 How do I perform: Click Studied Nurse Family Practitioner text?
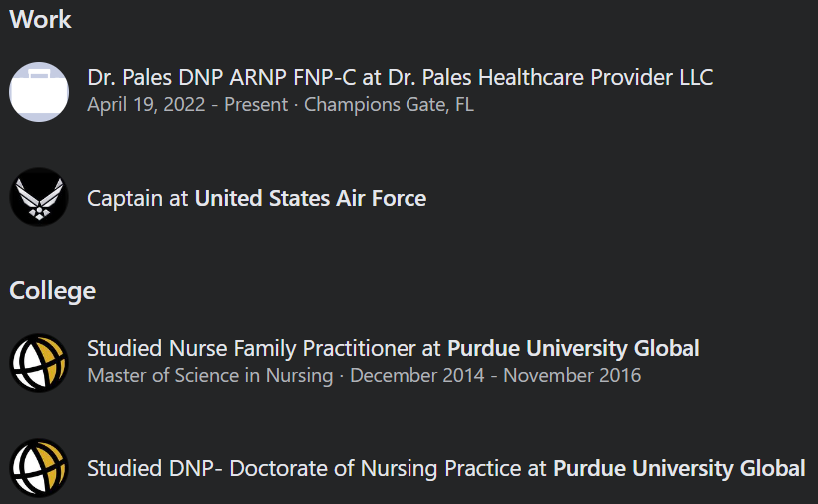coord(264,348)
